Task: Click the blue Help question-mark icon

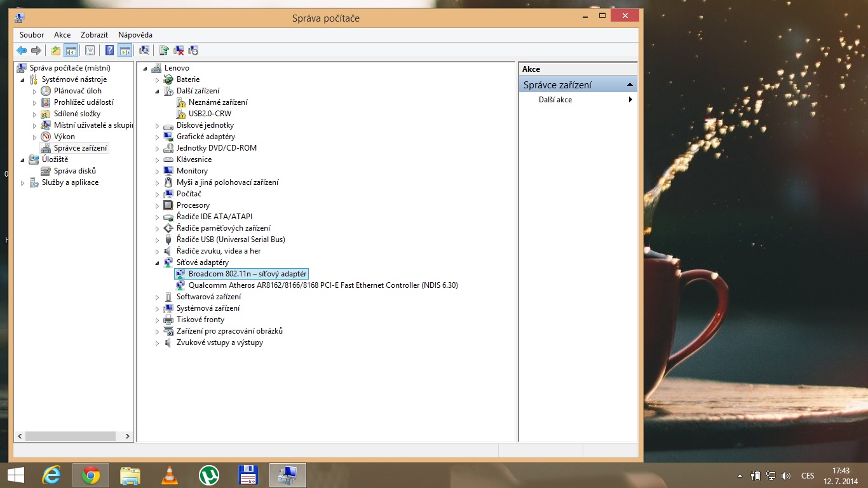Action: coord(109,51)
